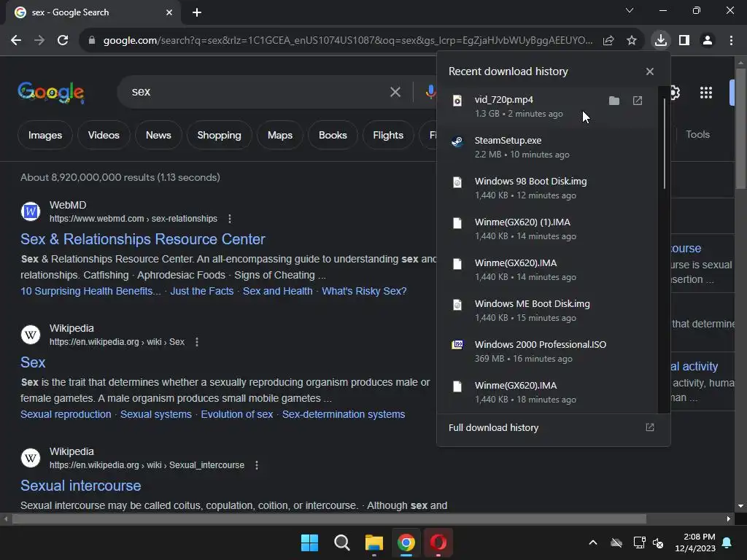Open search Tools

tap(697, 135)
